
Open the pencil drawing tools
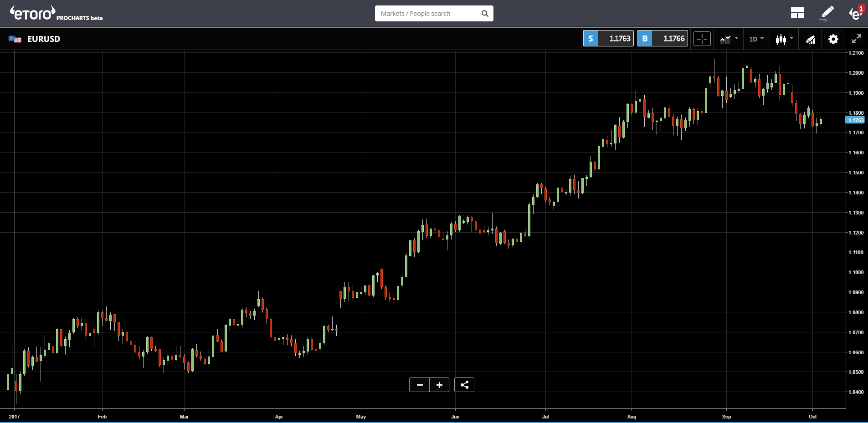pos(827,13)
